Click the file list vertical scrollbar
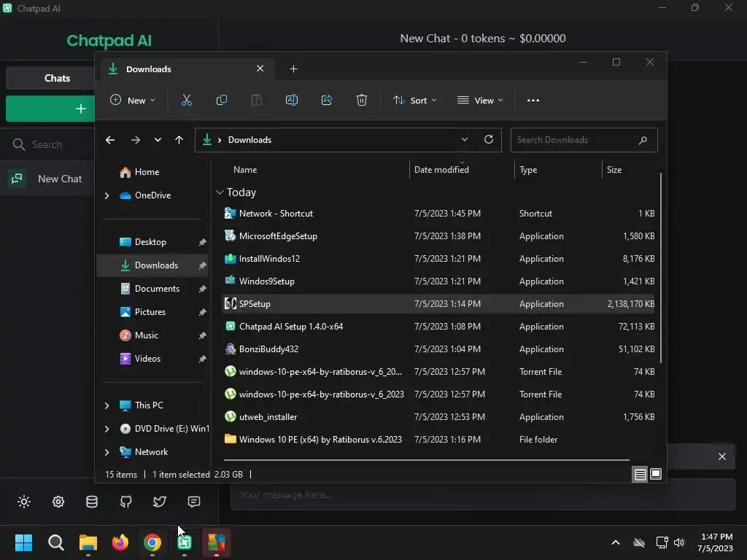This screenshot has width=747, height=560. pyautogui.click(x=661, y=268)
